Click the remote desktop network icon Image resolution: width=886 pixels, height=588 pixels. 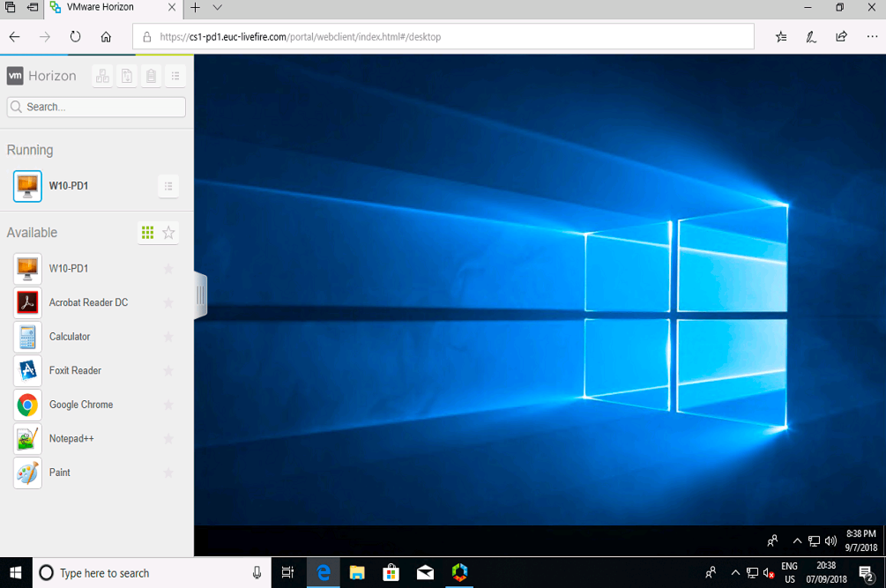(814, 541)
